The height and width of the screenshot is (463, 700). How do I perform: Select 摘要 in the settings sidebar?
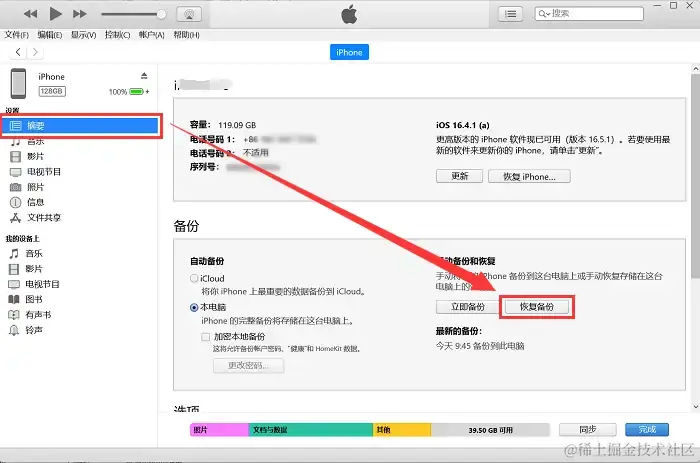click(80, 125)
